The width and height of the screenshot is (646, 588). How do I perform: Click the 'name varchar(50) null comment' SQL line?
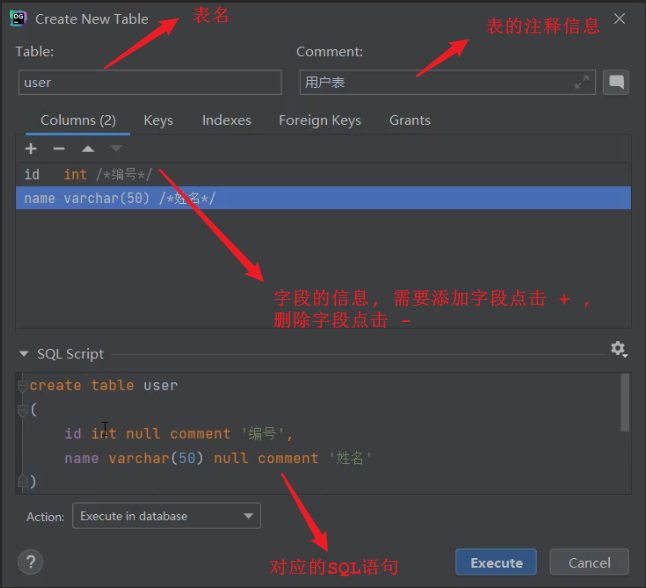(x=218, y=458)
